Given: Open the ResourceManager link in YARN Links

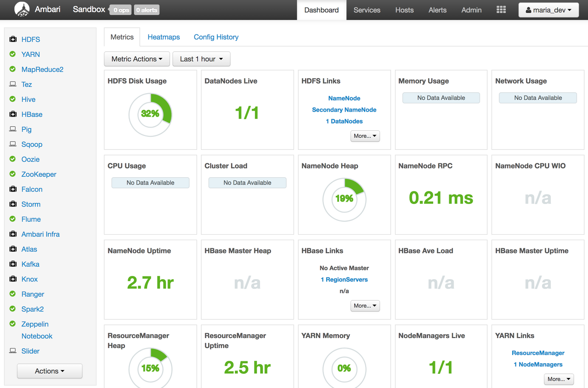Looking at the screenshot, I should pos(538,353).
